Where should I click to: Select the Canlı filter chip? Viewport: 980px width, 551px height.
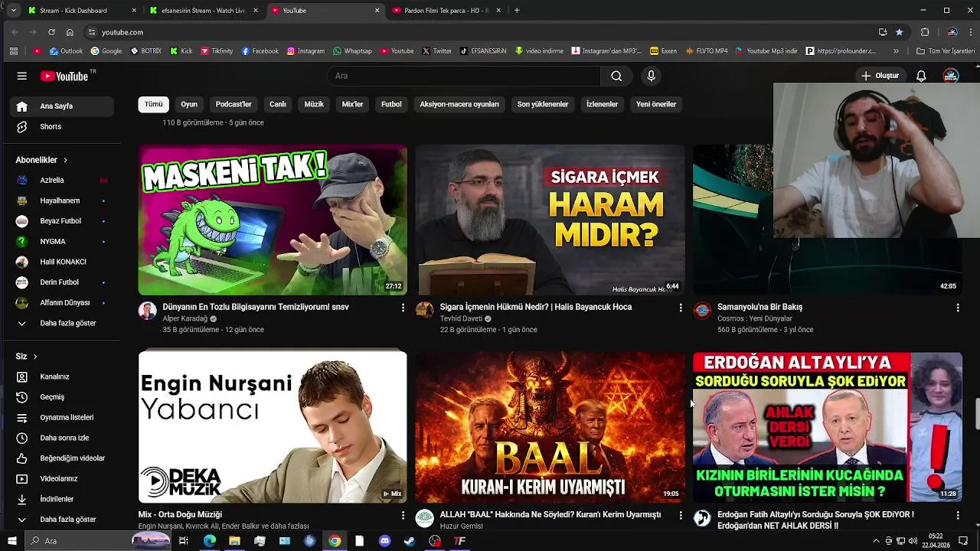point(278,104)
